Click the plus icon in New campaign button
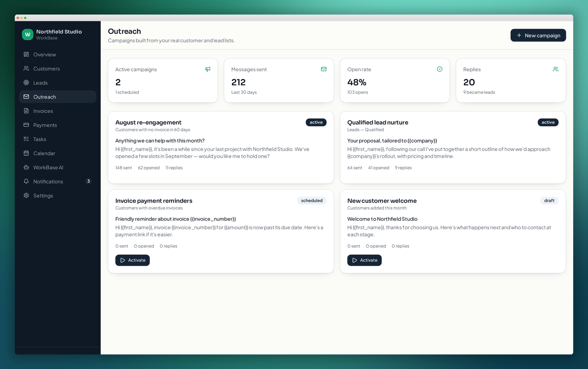The image size is (588, 369). point(519,35)
